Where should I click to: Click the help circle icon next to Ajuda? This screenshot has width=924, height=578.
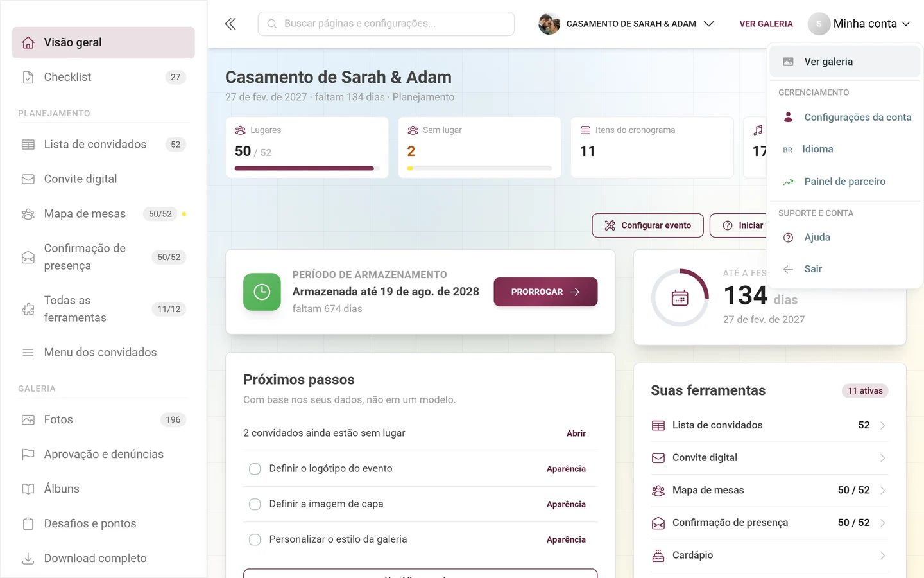(x=789, y=238)
